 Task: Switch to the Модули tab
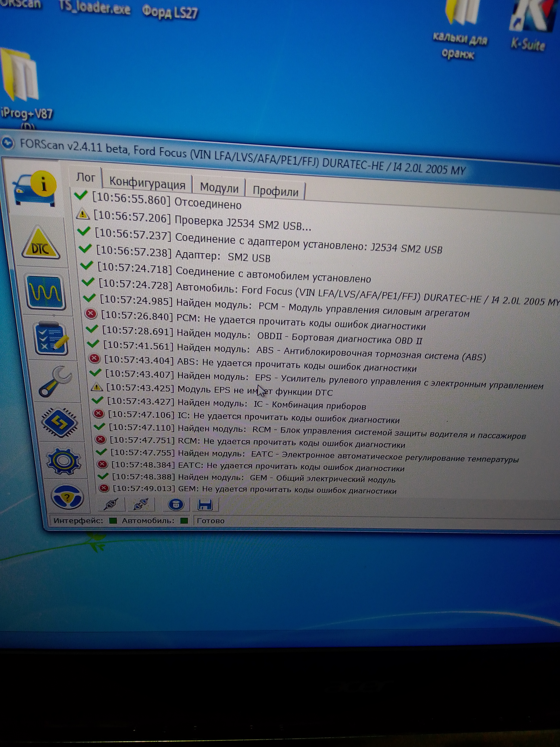pyautogui.click(x=219, y=188)
